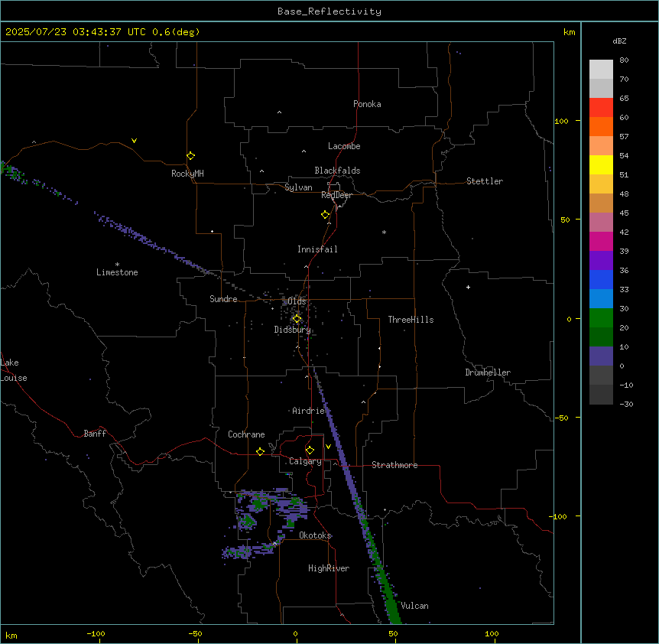This screenshot has height=644, width=659.
Task: Select the Innisfail label
Action: (317, 249)
